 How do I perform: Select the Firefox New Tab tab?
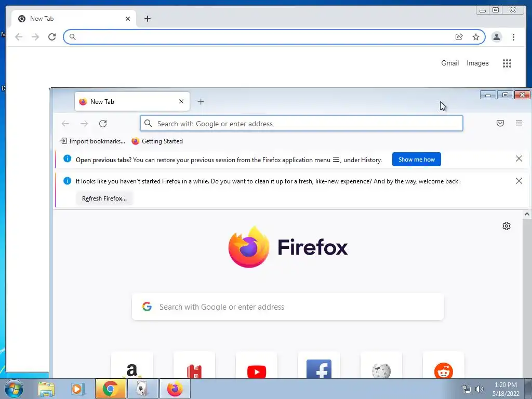(132, 101)
